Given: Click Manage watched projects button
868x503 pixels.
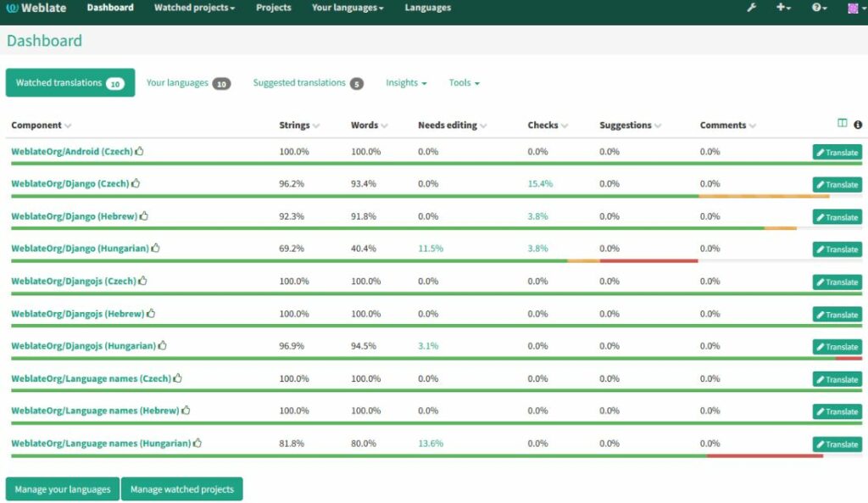Looking at the screenshot, I should click(x=182, y=489).
